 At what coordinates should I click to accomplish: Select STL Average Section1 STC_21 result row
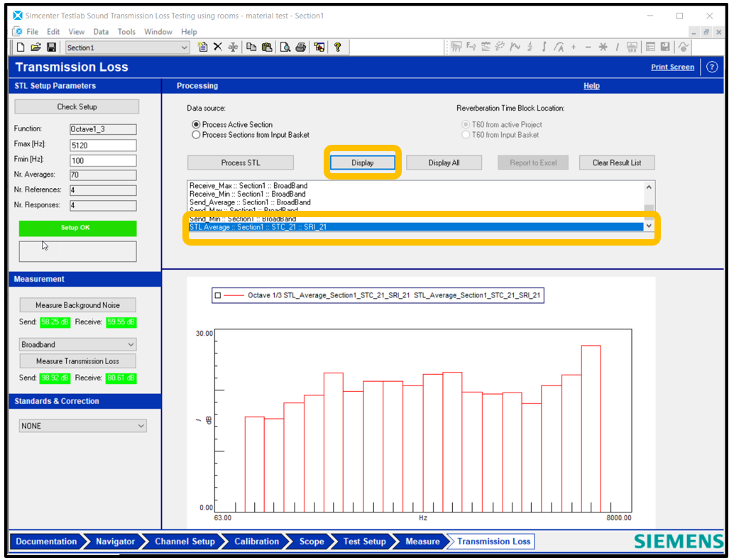tap(416, 227)
